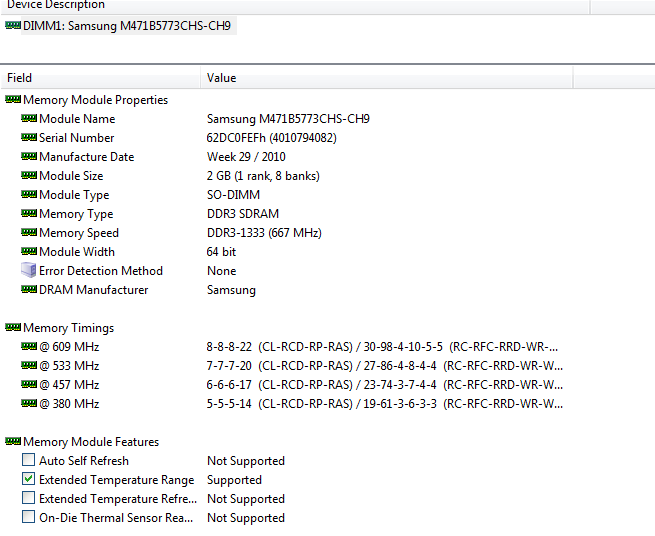Select the DIMM1 Samsung device row
The height and width of the screenshot is (536, 655).
click(x=127, y=26)
